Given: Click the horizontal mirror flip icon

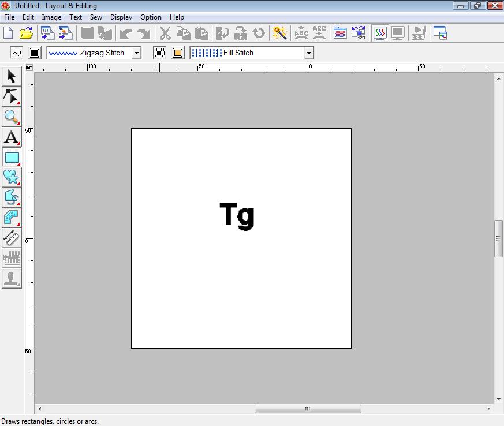Looking at the screenshot, I should 222,33.
